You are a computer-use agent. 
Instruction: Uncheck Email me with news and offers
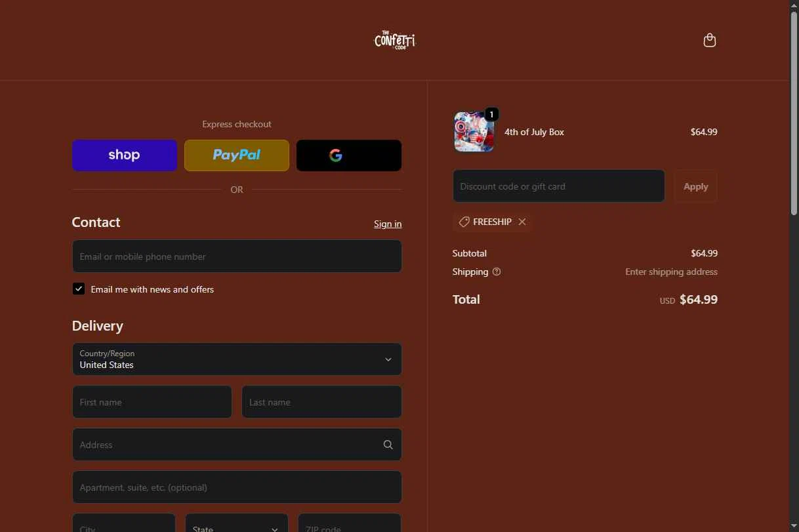(x=79, y=289)
